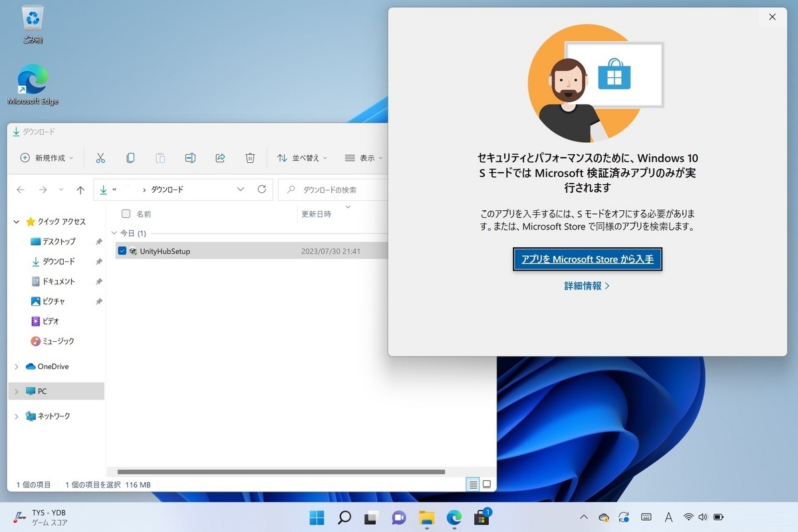The height and width of the screenshot is (532, 798).
Task: Expand the PC tree node
Action: pyautogui.click(x=17, y=391)
